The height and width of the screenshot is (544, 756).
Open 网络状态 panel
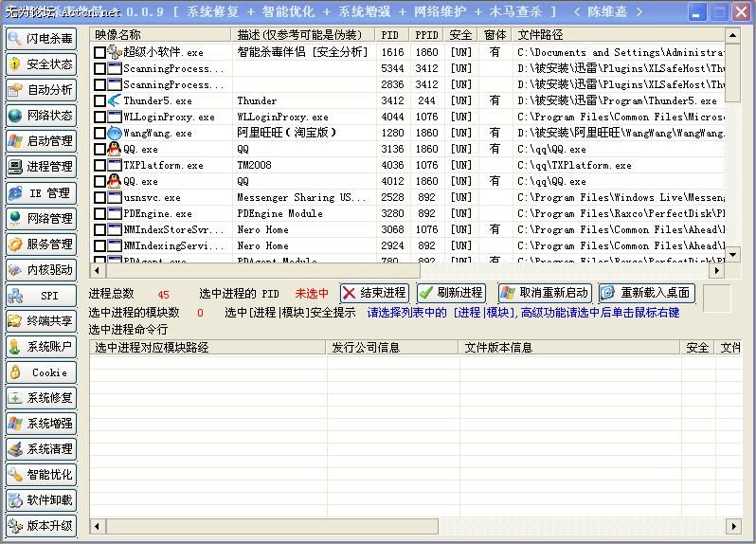[x=42, y=116]
